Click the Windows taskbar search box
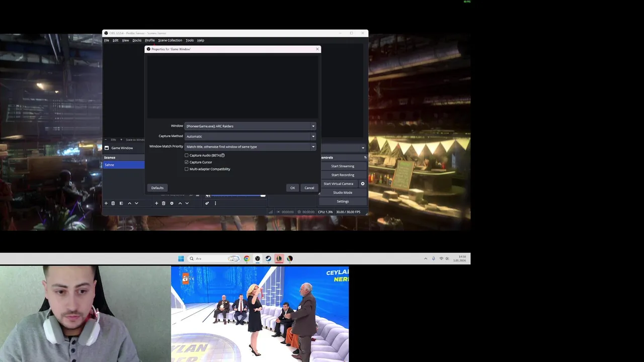 (214, 258)
